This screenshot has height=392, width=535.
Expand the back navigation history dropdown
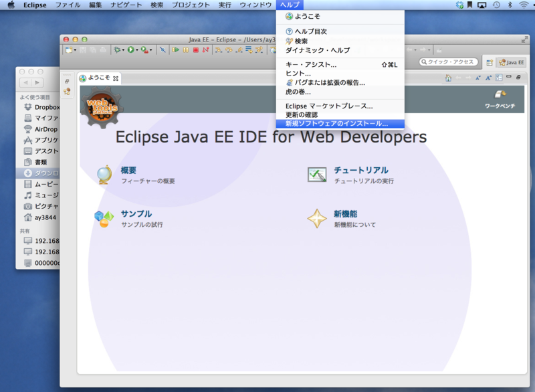click(x=415, y=49)
